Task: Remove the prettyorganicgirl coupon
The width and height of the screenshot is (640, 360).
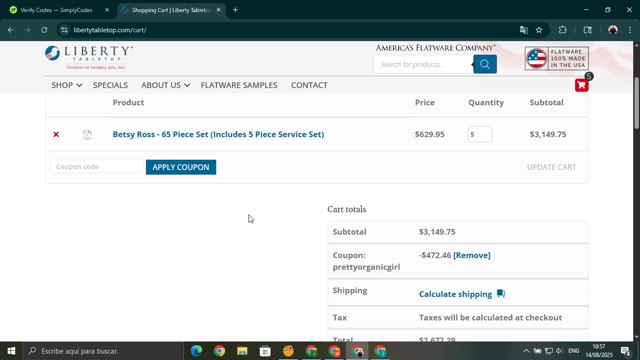Action: [x=472, y=255]
